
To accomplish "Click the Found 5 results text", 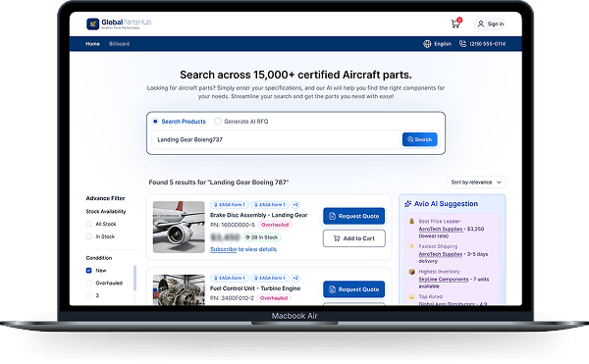I will tap(219, 182).
